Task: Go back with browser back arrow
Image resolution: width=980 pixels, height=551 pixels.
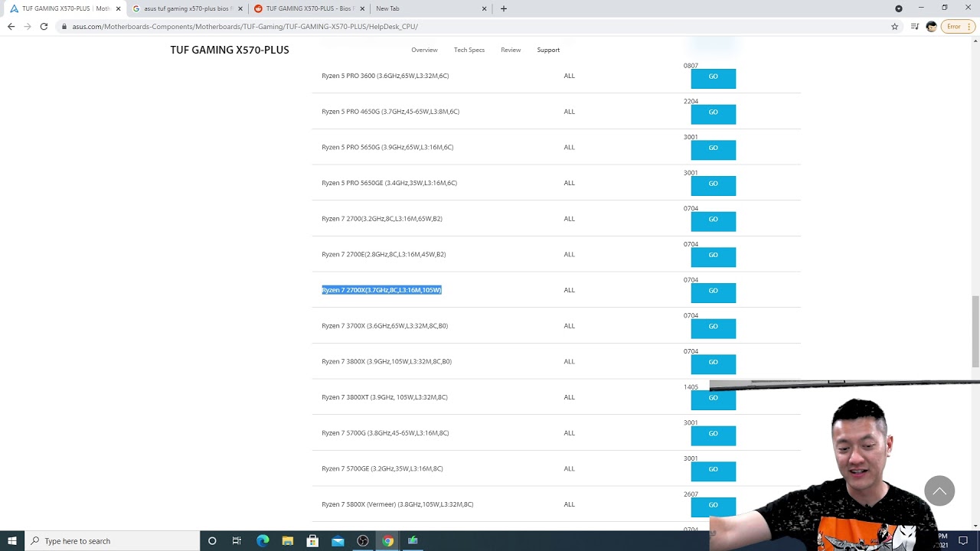Action: pyautogui.click(x=11, y=26)
